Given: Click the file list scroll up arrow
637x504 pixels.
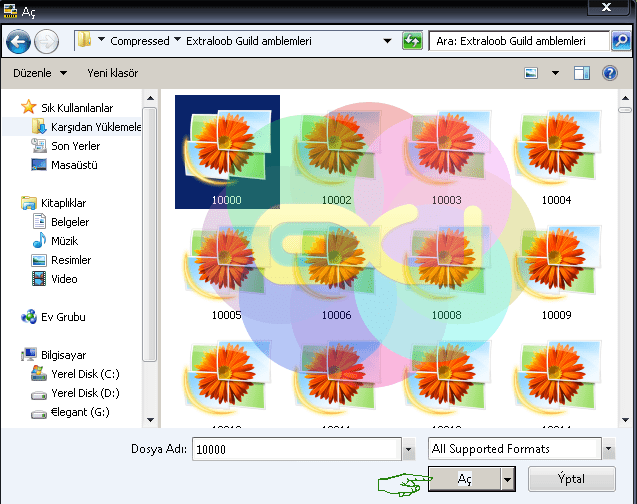Looking at the screenshot, I should 625,98.
